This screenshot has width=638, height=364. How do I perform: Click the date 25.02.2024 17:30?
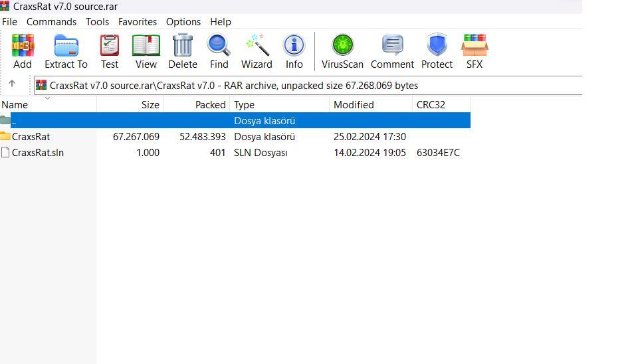pyautogui.click(x=370, y=137)
